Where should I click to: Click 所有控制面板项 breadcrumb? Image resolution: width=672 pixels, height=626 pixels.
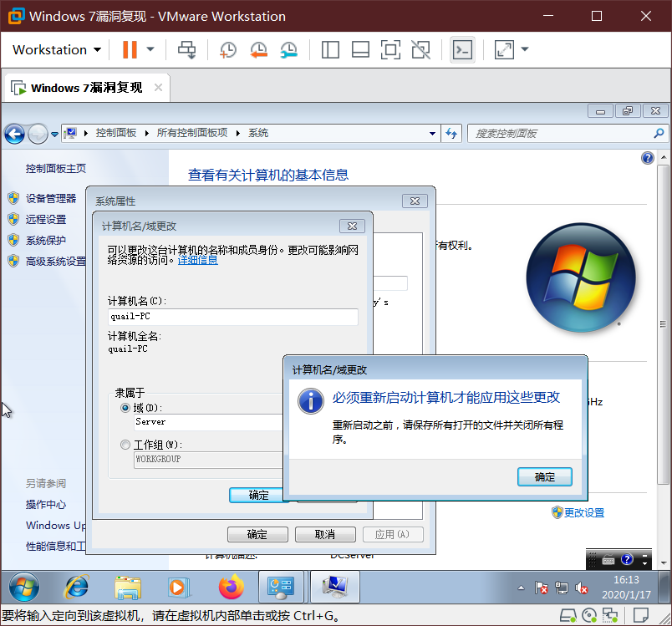coord(192,133)
